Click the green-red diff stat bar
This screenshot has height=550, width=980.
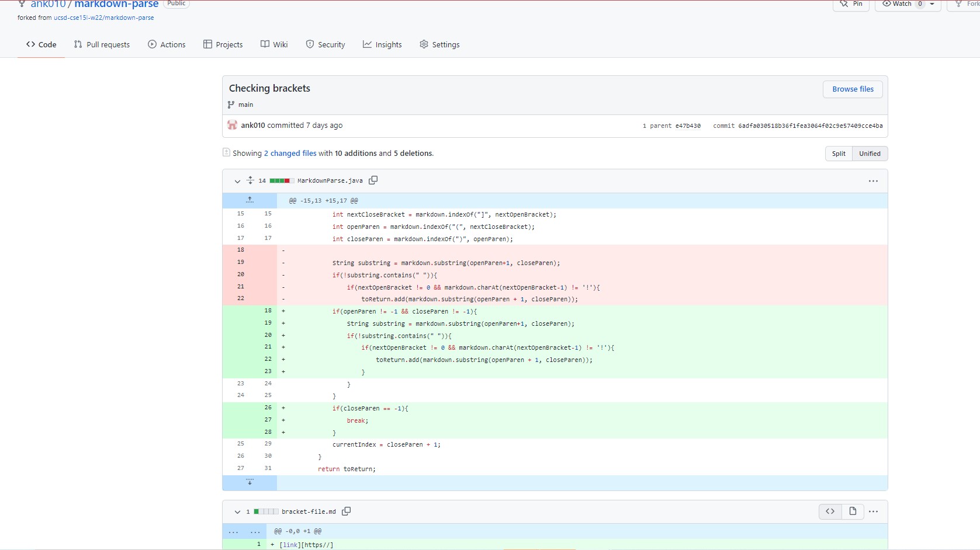point(281,181)
